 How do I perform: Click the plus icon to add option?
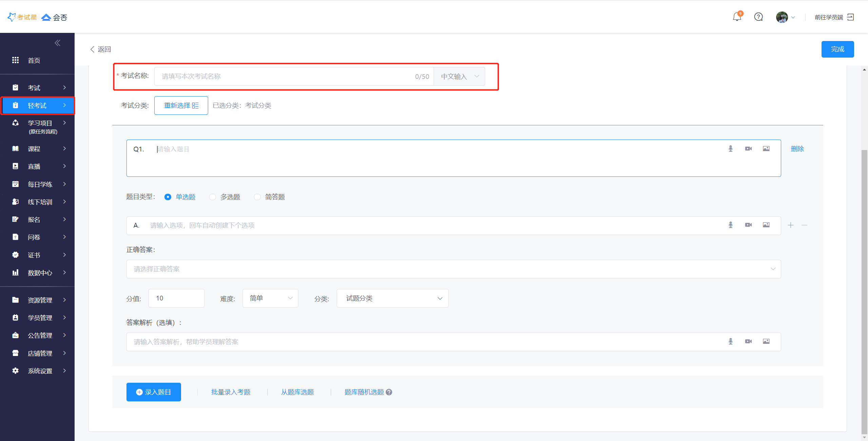791,225
